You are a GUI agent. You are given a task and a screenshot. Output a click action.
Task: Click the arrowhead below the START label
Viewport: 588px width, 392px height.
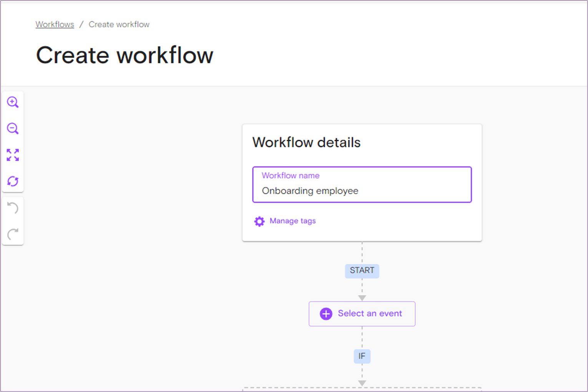point(362,298)
